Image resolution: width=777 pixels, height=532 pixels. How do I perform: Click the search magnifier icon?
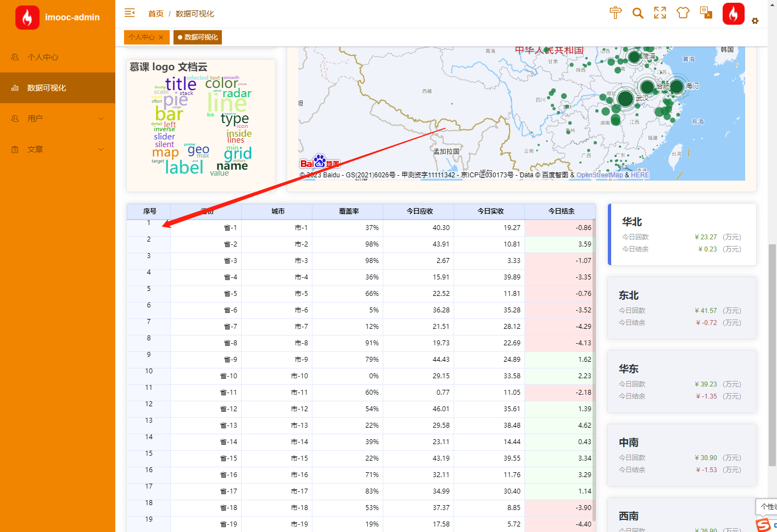tap(638, 13)
